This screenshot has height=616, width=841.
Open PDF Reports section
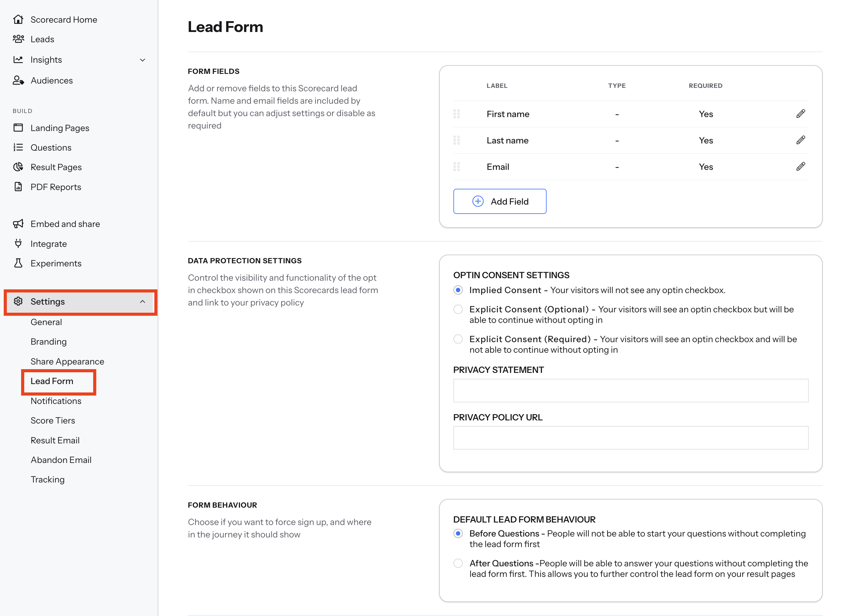pyautogui.click(x=56, y=187)
